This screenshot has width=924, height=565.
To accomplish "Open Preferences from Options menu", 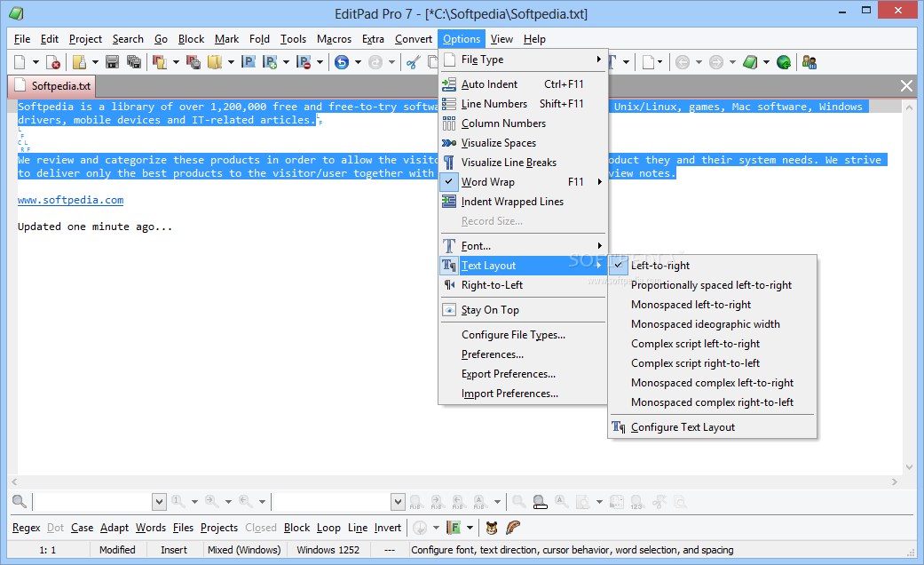I will pyautogui.click(x=523, y=354).
